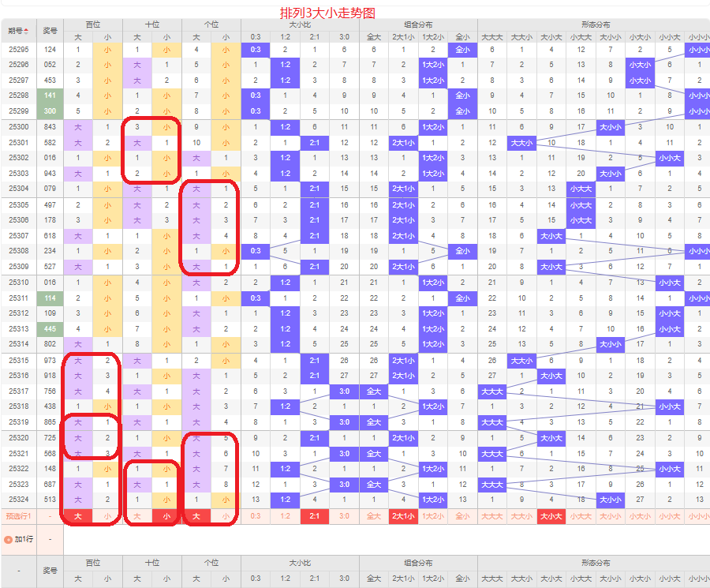710x588 pixels.
Task: Toggle 个位 大 in the 预选行1 row
Action: 196,516
